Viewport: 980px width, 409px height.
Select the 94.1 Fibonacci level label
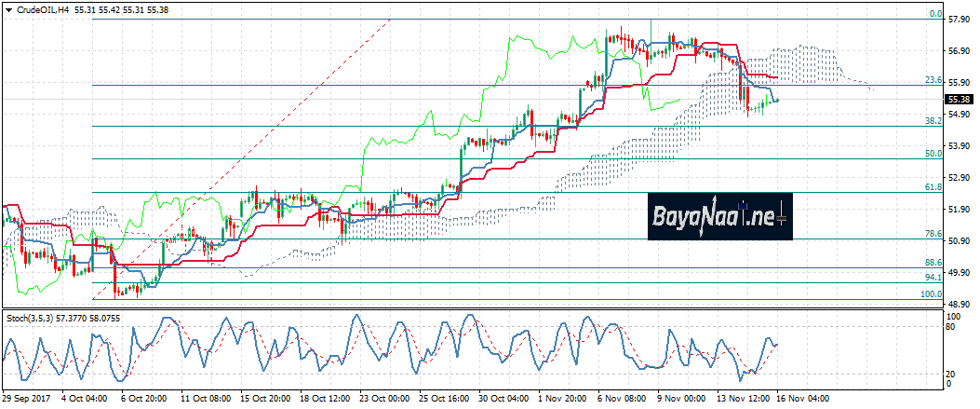(934, 278)
